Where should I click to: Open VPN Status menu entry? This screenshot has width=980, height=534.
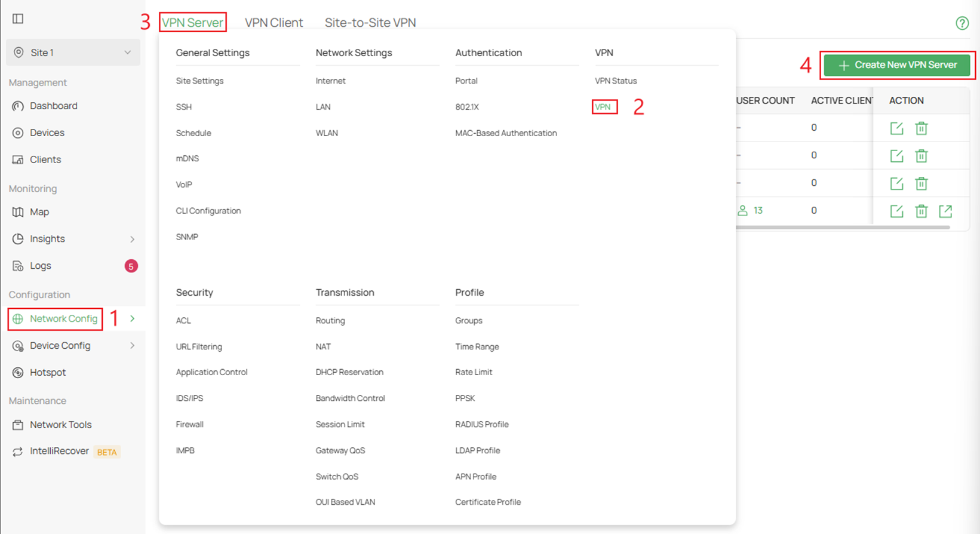[x=616, y=81]
